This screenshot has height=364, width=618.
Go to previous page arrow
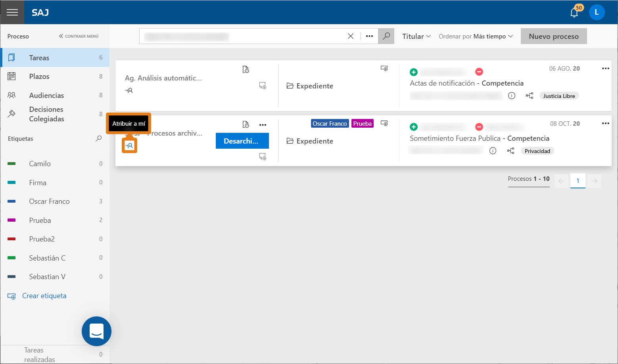[x=562, y=181]
